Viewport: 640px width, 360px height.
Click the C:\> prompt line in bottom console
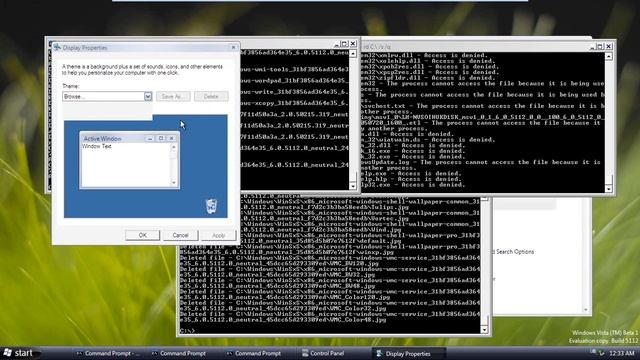[188, 331]
